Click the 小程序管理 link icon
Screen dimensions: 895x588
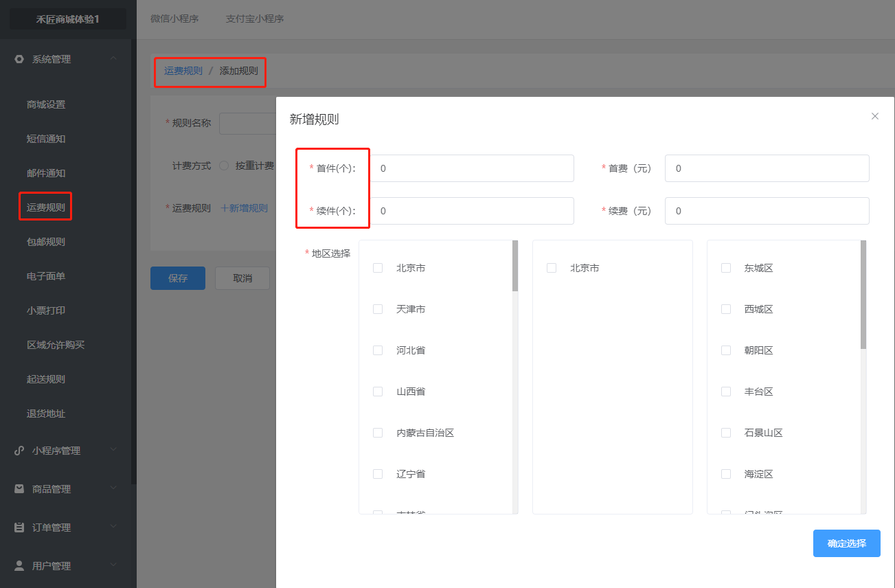(x=19, y=451)
